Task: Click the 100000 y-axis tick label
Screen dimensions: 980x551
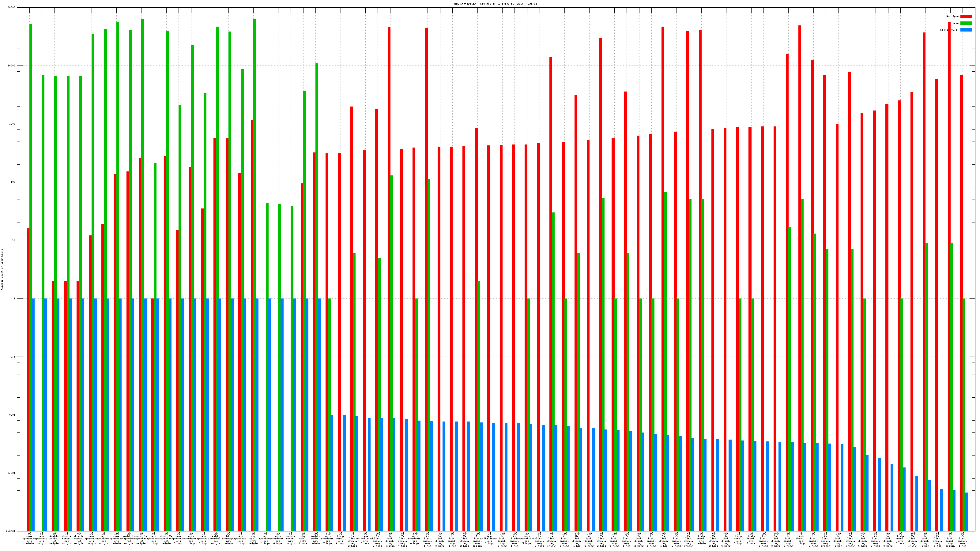Action: [11, 8]
